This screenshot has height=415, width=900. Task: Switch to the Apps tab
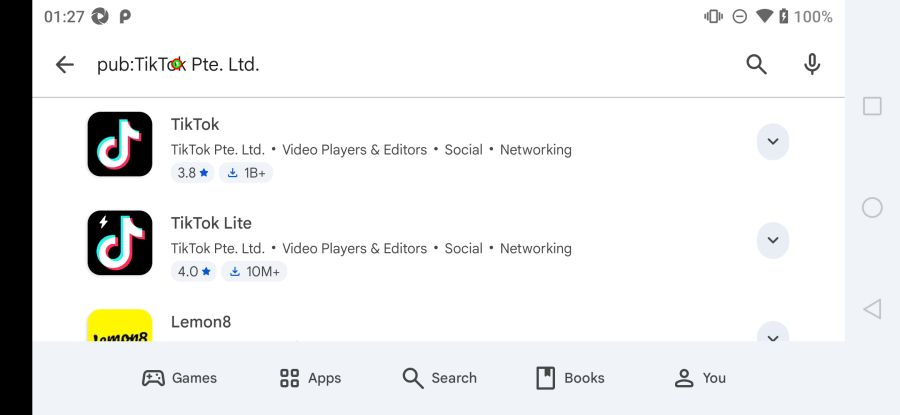click(310, 378)
